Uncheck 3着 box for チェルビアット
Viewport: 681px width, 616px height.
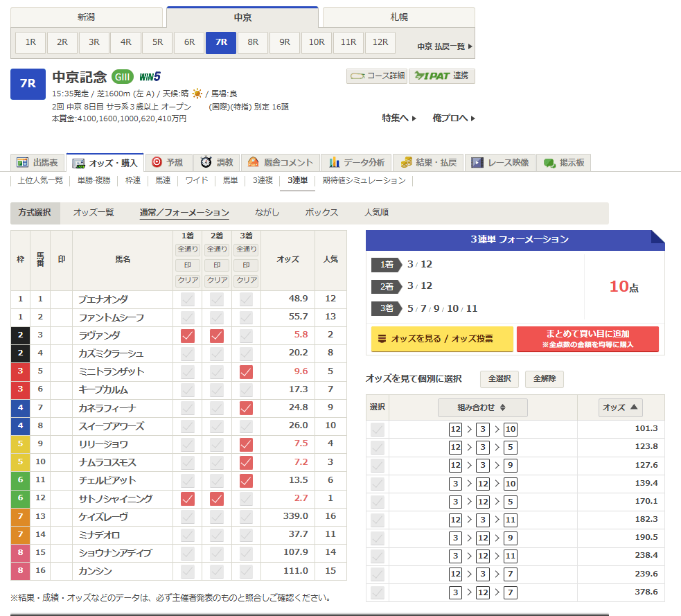pos(246,480)
